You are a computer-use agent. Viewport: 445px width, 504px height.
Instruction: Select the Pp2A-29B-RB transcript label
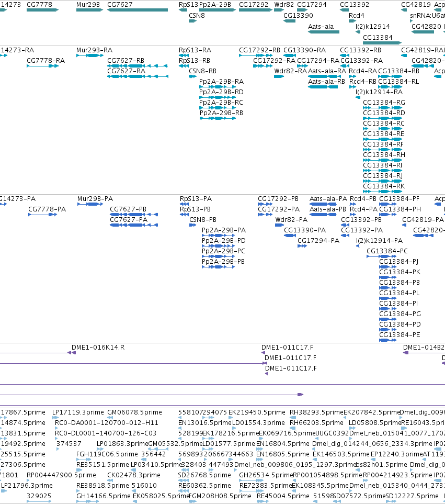coord(221,113)
